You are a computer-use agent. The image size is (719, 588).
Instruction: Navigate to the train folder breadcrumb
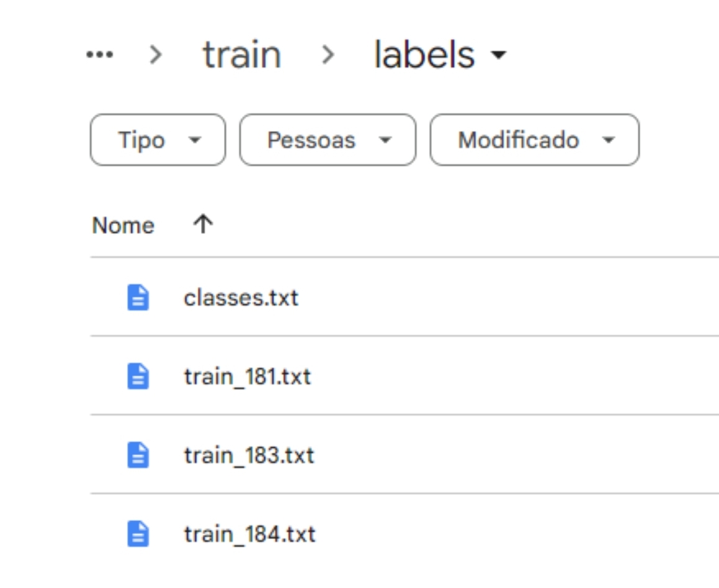tap(242, 55)
